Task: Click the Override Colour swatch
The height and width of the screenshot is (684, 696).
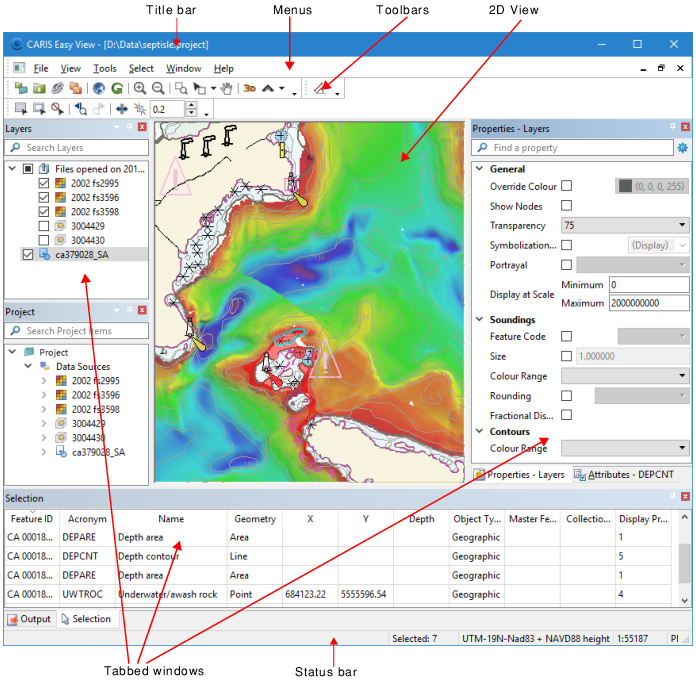Action: 626,186
